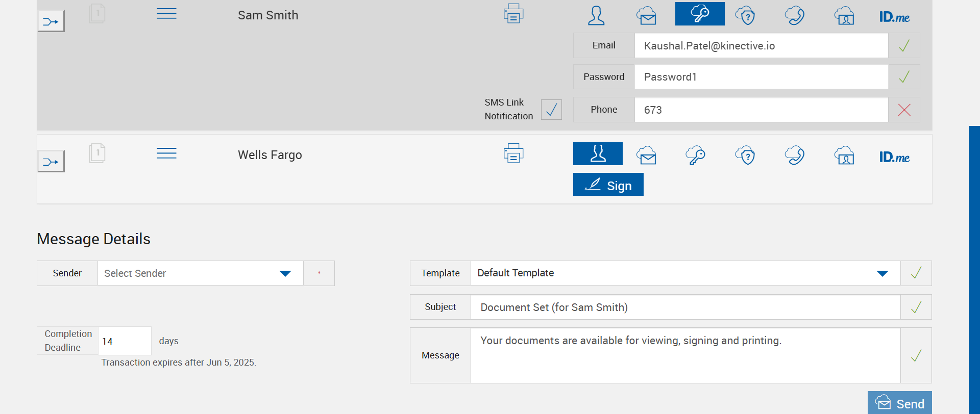
Task: Choose email authentication icon for Wells Fargo
Action: [646, 155]
